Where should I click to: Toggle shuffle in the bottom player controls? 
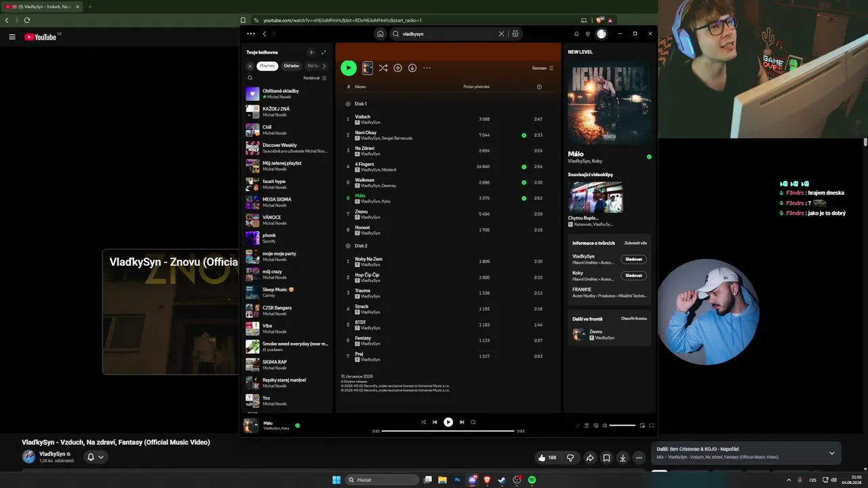423,422
